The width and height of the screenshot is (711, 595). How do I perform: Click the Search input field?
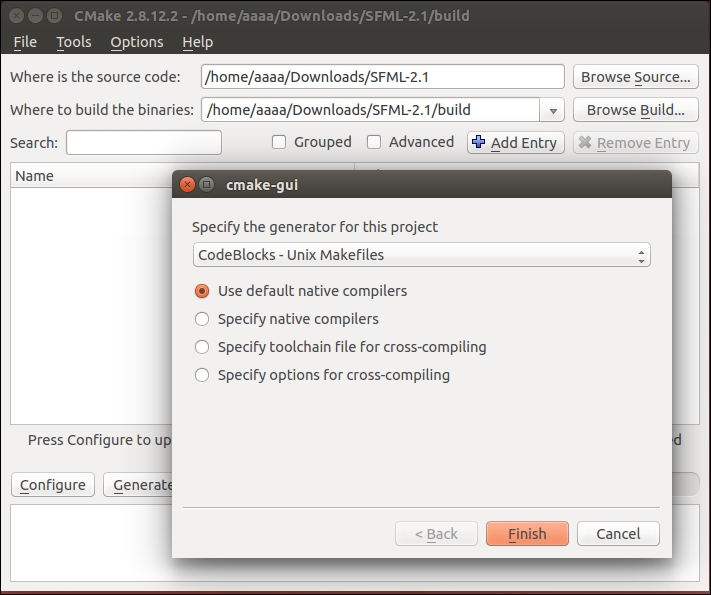pyautogui.click(x=144, y=142)
